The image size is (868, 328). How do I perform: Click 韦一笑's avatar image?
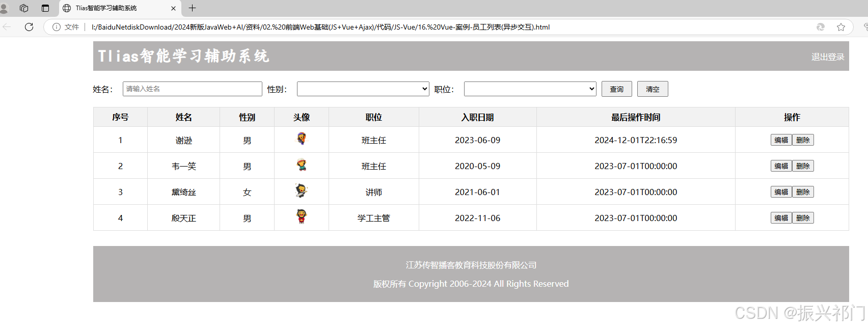point(302,165)
